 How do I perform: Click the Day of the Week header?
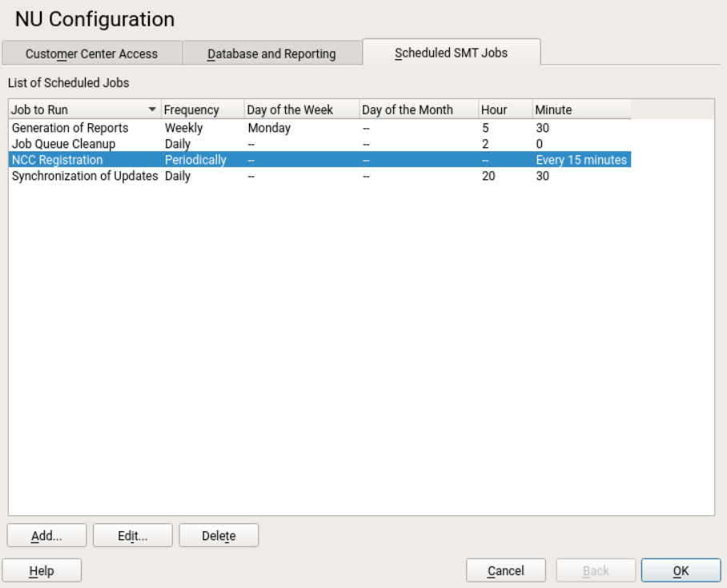tap(290, 110)
